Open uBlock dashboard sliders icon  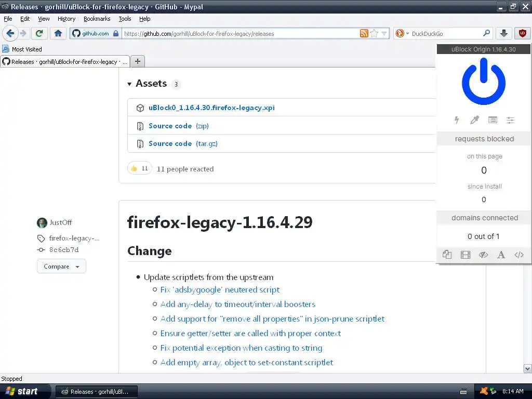pos(510,120)
